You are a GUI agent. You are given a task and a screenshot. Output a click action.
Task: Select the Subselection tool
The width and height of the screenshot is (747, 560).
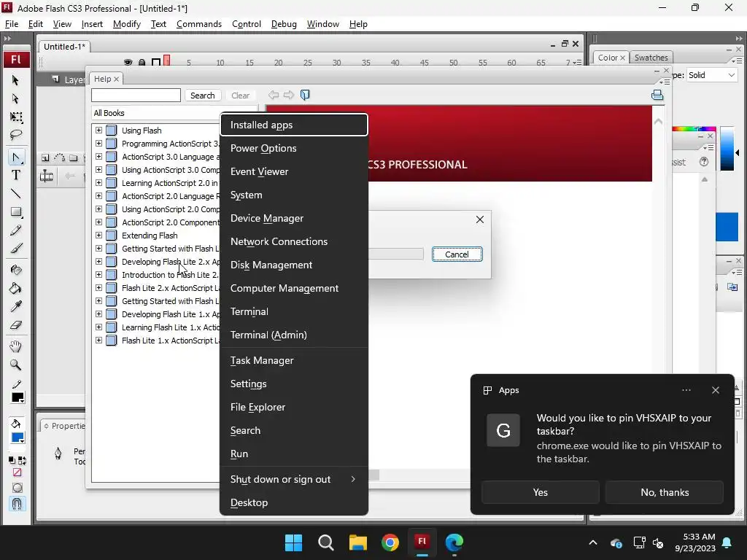point(15,98)
